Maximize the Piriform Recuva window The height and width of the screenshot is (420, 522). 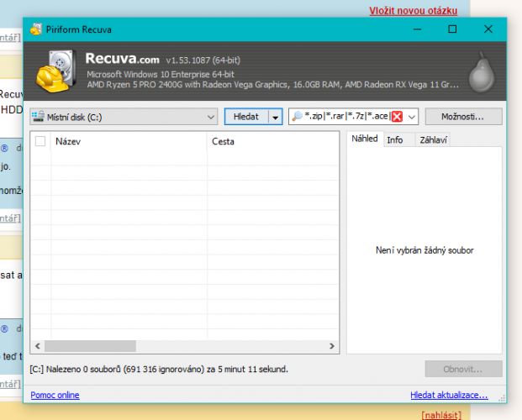click(x=452, y=29)
